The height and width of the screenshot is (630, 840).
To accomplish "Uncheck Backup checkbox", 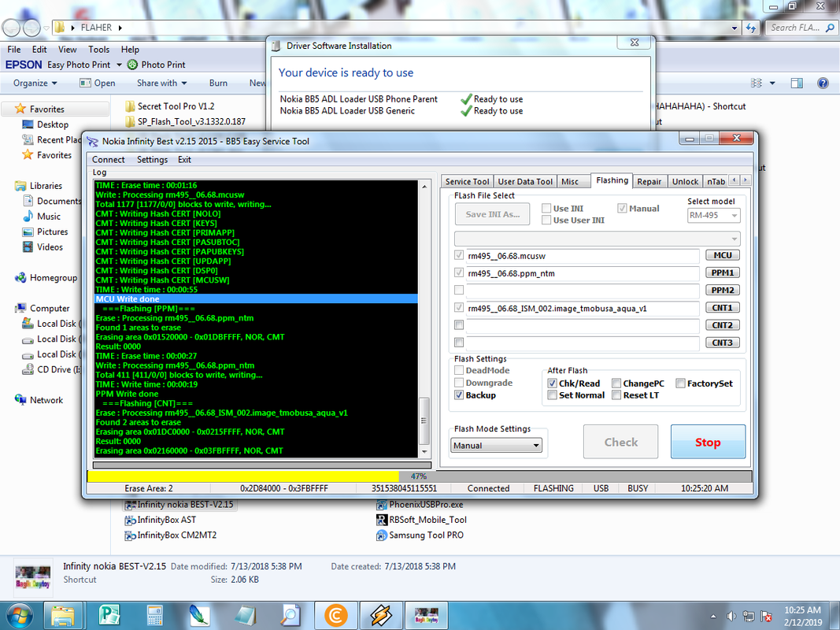I will [459, 395].
